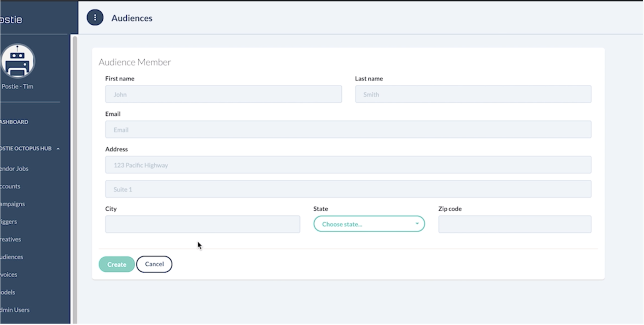Go to Audiences in the sidebar

pos(12,257)
